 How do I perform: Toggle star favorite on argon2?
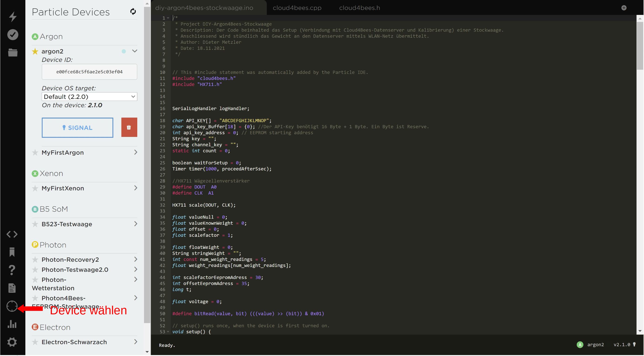[x=35, y=51]
